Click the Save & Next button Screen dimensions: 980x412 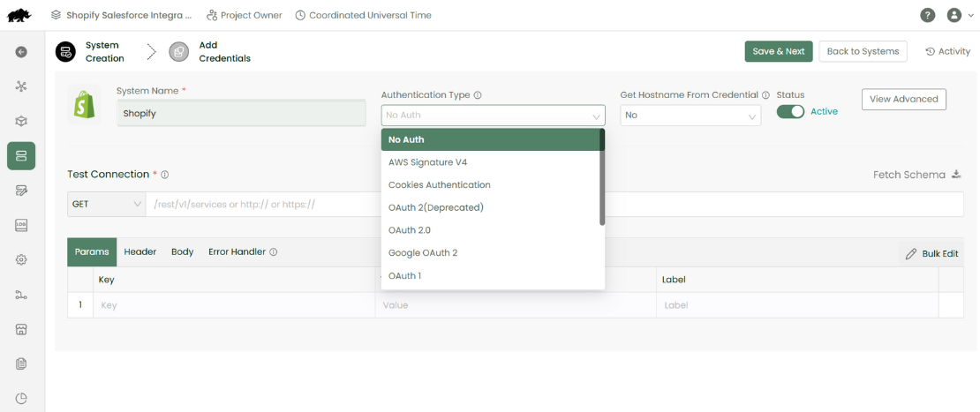[x=779, y=51]
